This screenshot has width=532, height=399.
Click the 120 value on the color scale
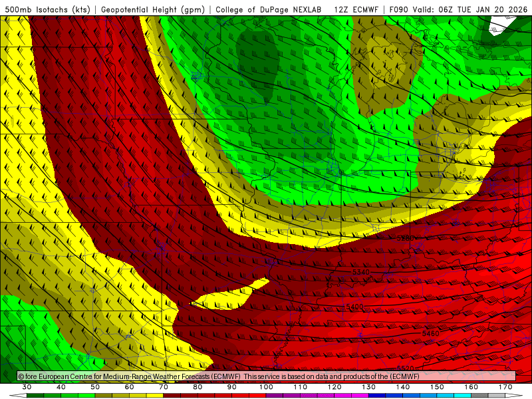coord(334,387)
